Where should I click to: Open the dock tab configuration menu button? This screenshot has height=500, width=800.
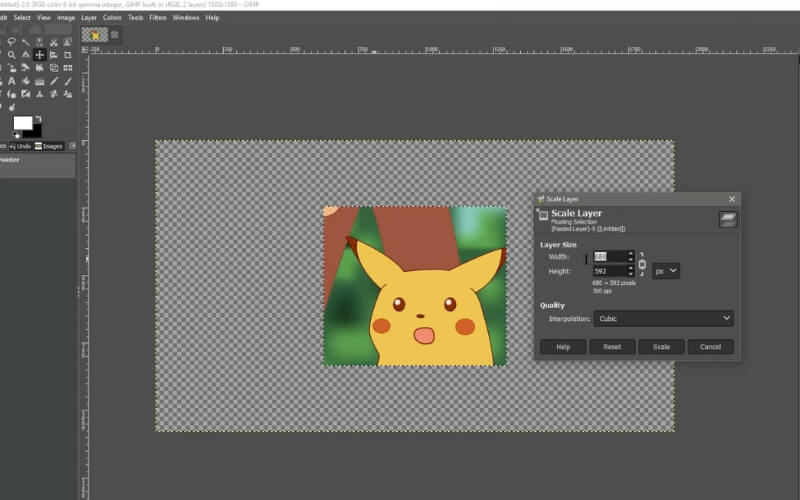72,146
